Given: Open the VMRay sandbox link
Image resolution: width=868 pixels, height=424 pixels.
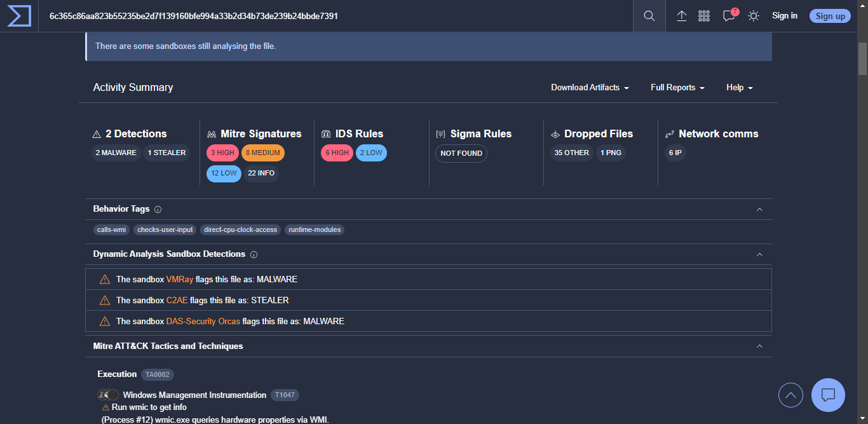Looking at the screenshot, I should coord(180,280).
